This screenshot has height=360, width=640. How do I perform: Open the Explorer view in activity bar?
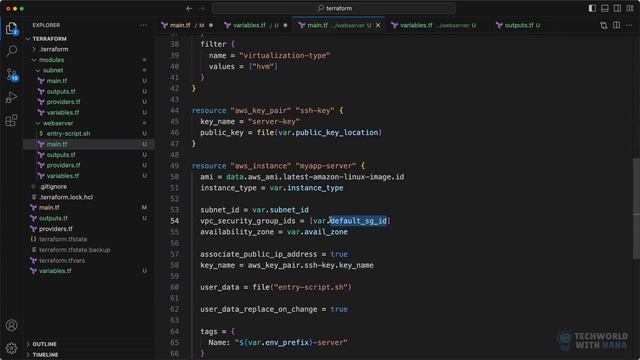click(11, 28)
